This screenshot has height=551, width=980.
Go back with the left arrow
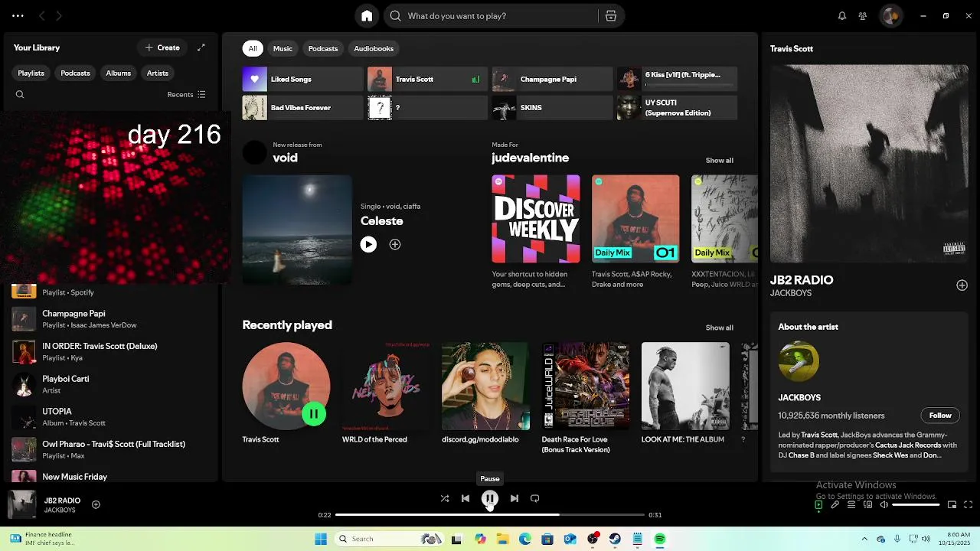coord(42,16)
